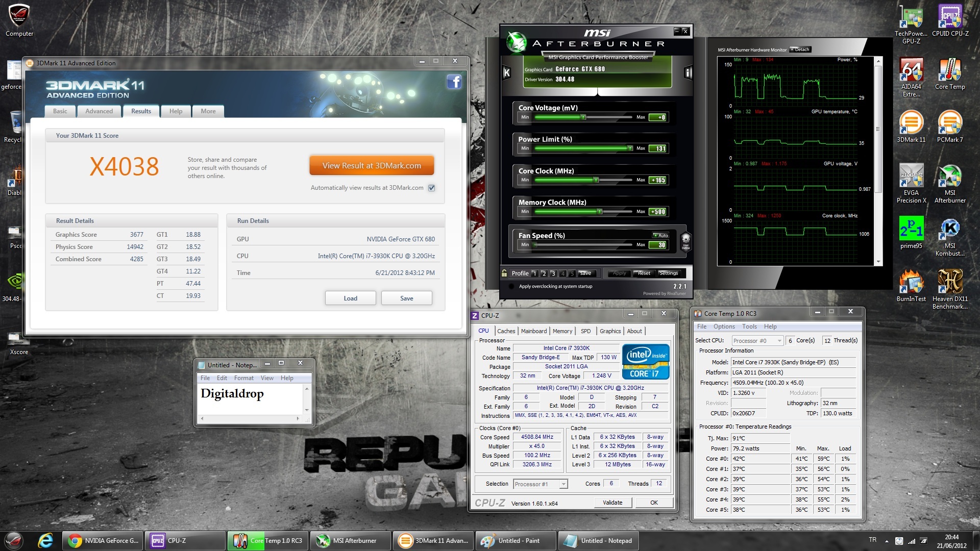
Task: Switch to the 3DMark Basic tab
Action: click(60, 111)
